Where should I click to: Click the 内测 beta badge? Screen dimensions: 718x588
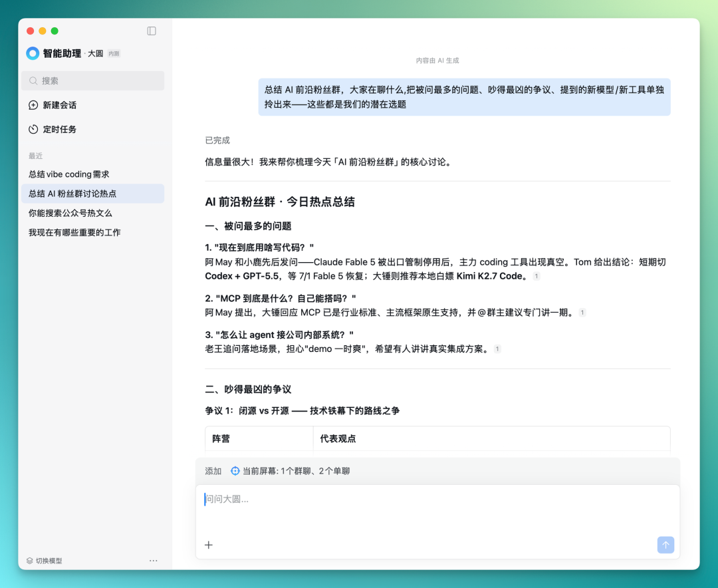(114, 54)
